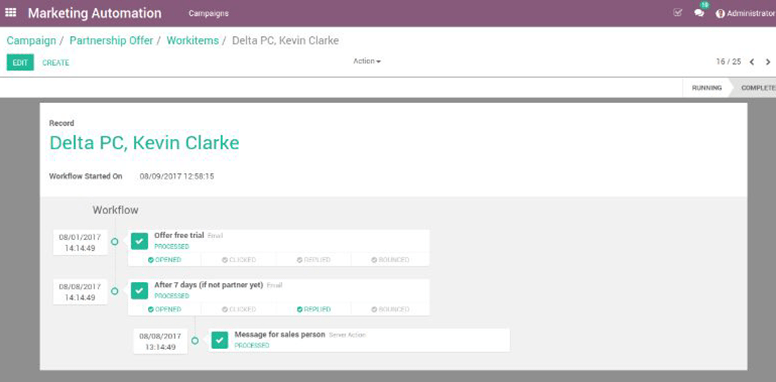The image size is (776, 382).
Task: Open the Campaigns menu
Action: [x=208, y=13]
